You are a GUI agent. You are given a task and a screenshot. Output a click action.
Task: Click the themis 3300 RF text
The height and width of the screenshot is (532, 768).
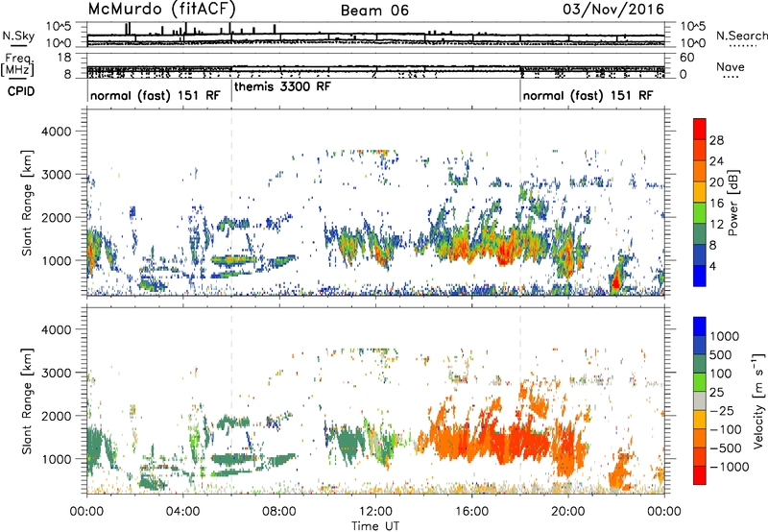(282, 86)
